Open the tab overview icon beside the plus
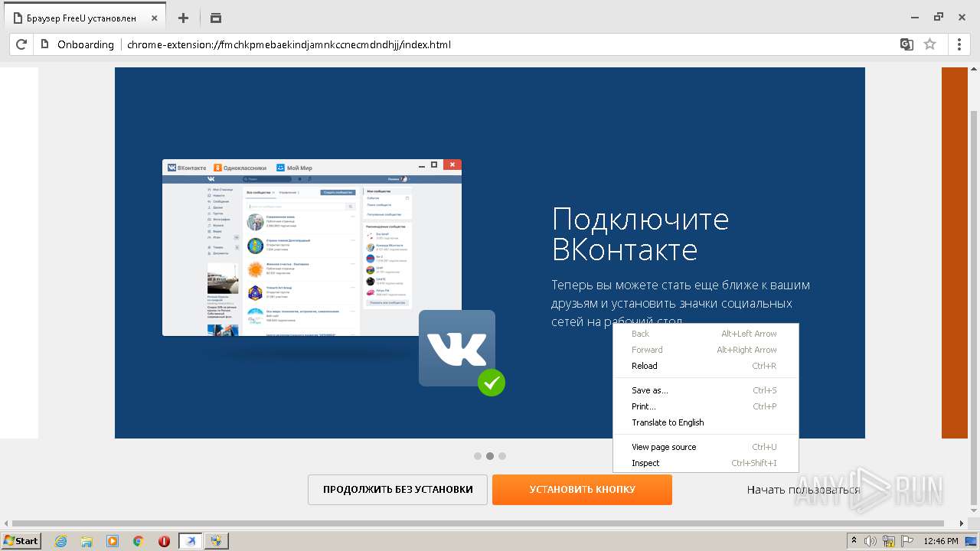The width and height of the screenshot is (980, 551). (216, 18)
